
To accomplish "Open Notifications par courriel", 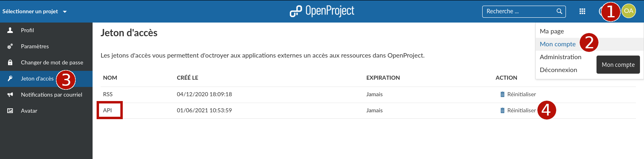I will 46,95.
